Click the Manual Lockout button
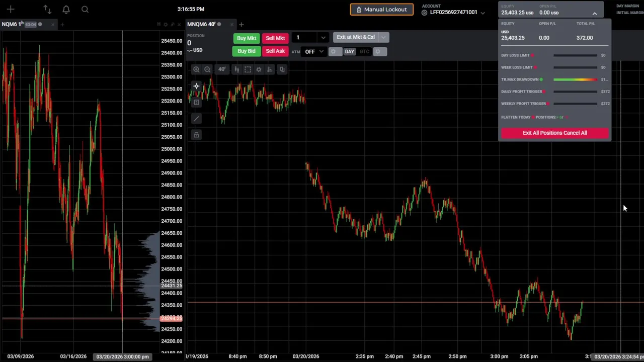This screenshot has height=362, width=644. [381, 10]
